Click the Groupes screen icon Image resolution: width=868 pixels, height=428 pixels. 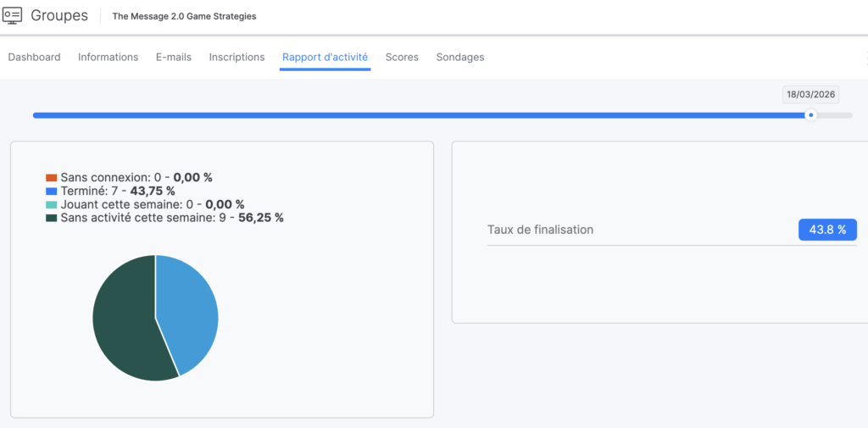tap(13, 16)
